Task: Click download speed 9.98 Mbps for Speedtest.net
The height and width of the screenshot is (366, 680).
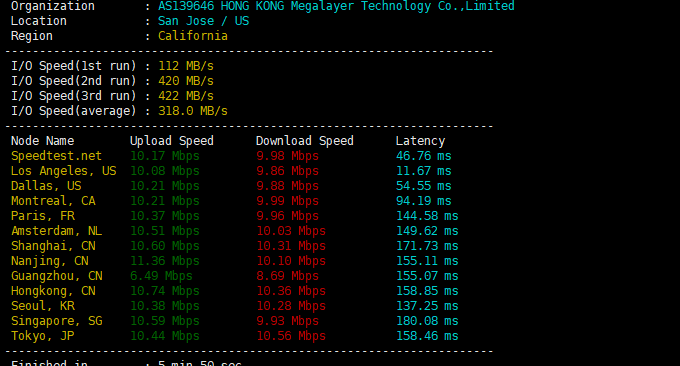Action: pyautogui.click(x=288, y=156)
